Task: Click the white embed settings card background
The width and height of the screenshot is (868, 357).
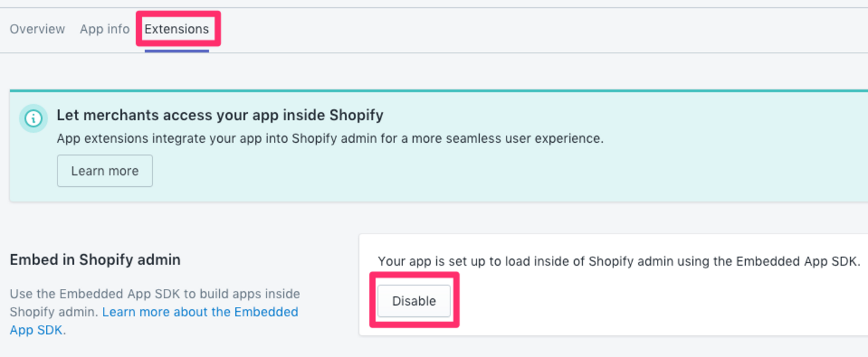Action: 635,307
